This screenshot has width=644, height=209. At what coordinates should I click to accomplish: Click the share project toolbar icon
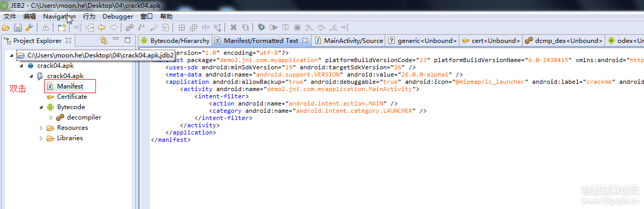[62, 27]
